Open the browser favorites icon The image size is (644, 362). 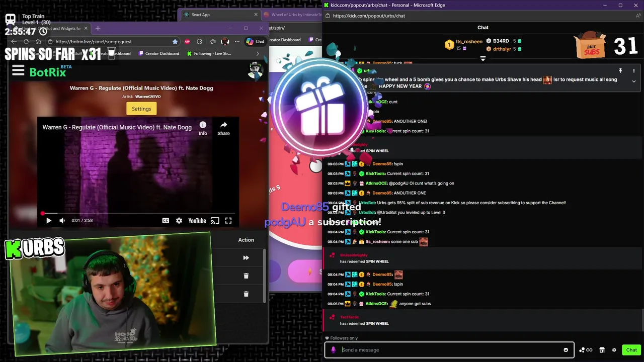click(x=212, y=42)
